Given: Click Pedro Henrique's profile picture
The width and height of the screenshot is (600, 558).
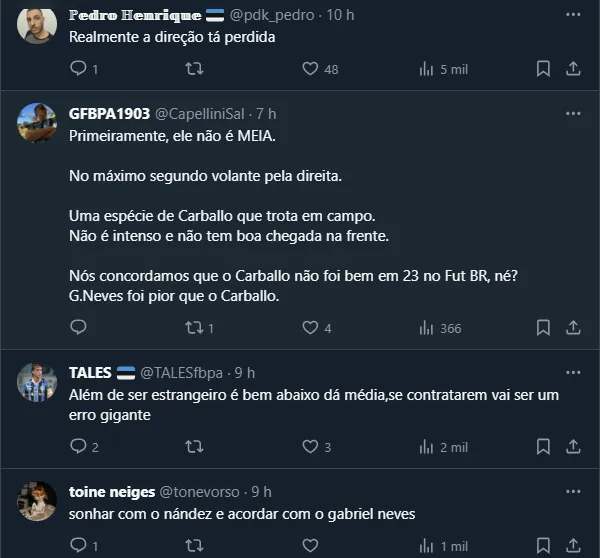Looking at the screenshot, I should pyautogui.click(x=38, y=24).
